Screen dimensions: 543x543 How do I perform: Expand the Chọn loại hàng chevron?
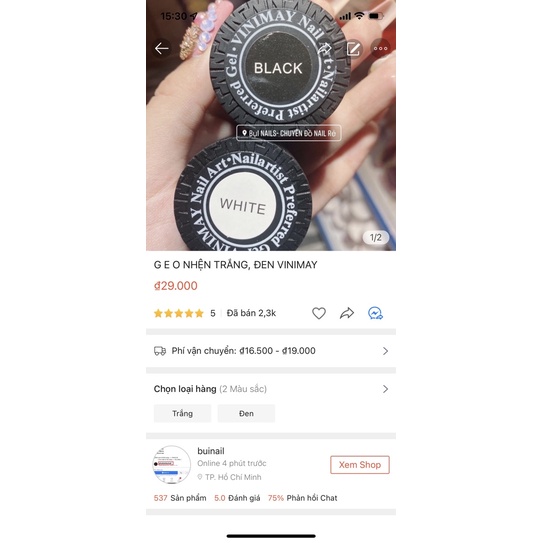(385, 389)
